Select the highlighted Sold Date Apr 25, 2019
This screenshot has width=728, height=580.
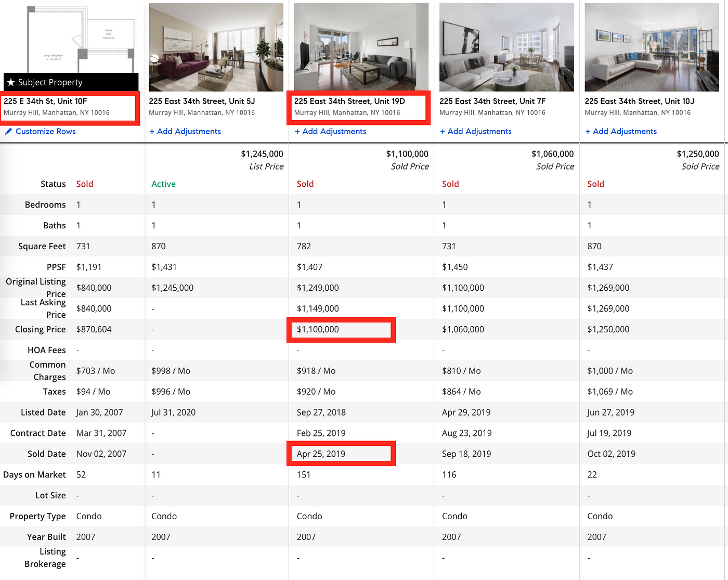pos(341,453)
